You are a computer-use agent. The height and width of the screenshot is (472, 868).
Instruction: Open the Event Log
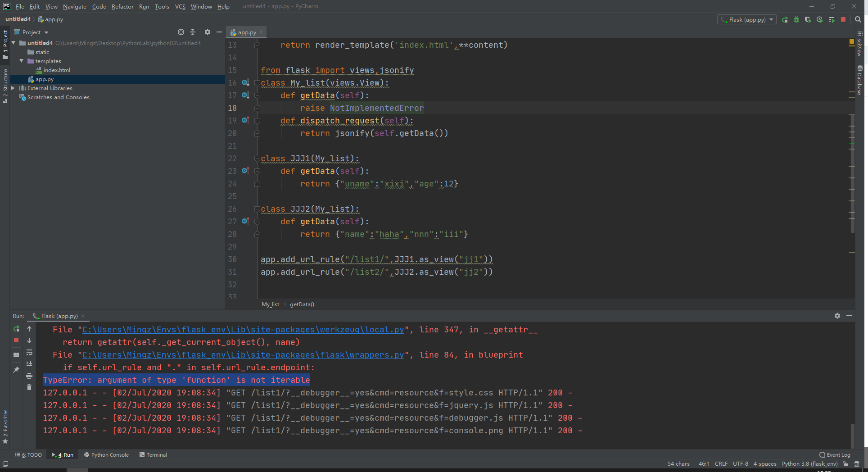click(x=835, y=455)
